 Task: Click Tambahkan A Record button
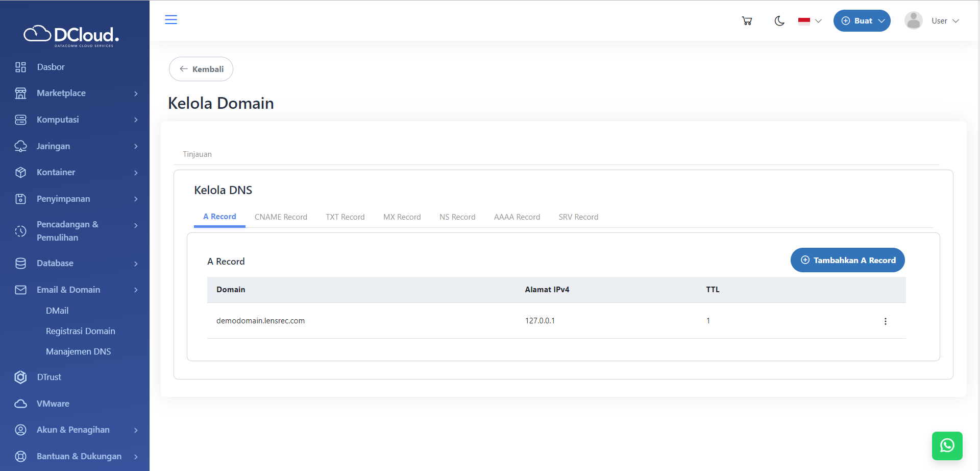(847, 260)
